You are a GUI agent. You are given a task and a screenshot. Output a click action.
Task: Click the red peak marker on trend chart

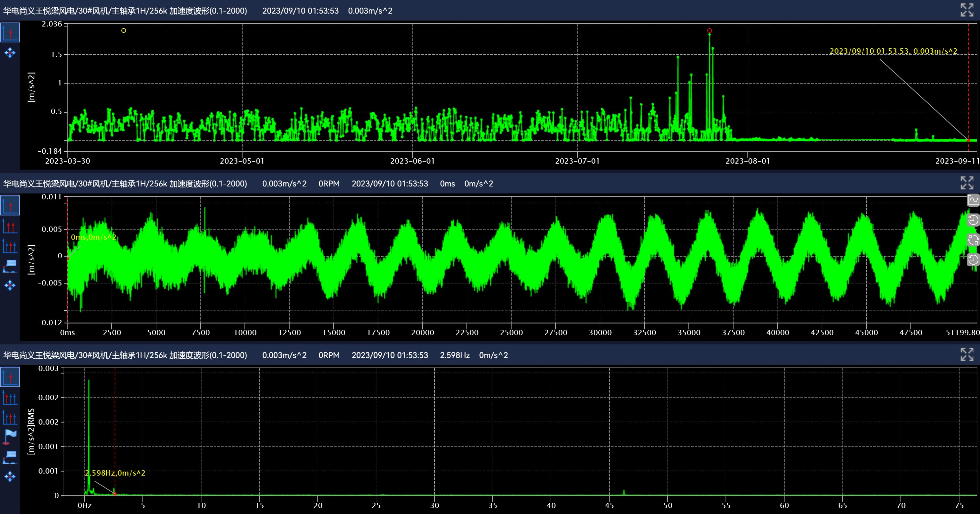pos(710,30)
